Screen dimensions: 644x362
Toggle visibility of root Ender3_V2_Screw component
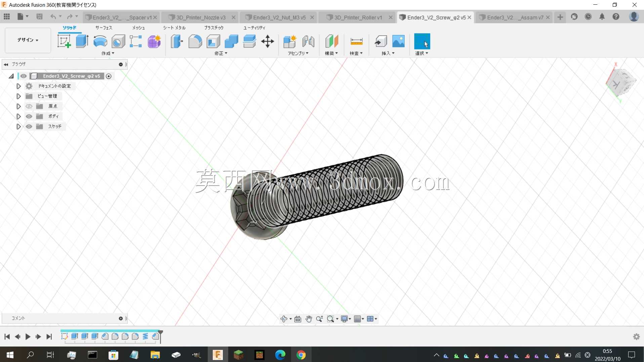click(24, 76)
